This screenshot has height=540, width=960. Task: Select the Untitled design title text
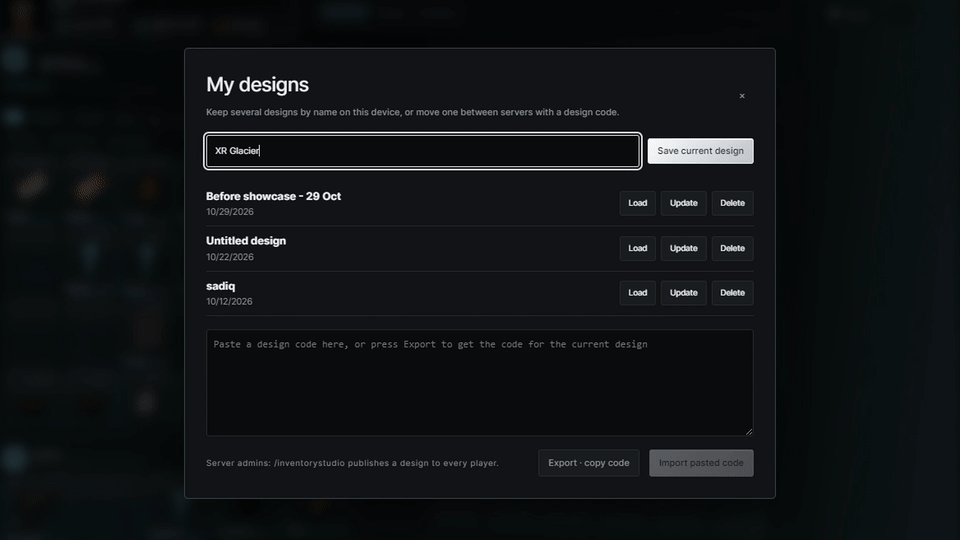[246, 241]
